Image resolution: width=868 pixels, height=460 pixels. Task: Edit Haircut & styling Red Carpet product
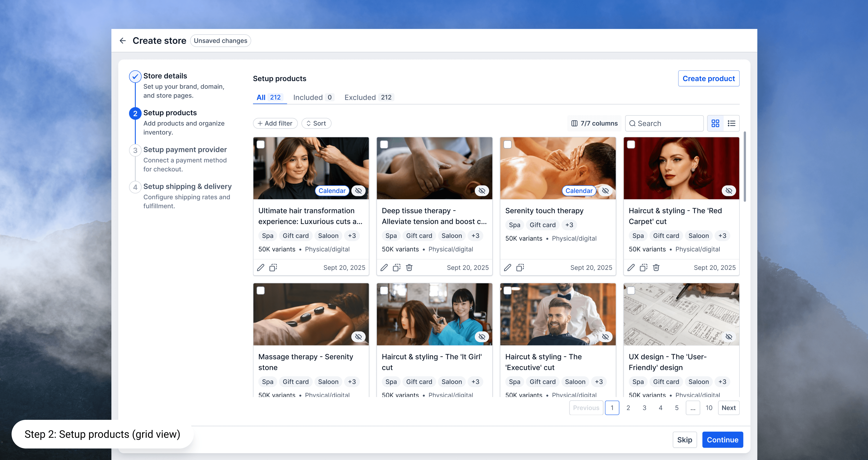point(631,267)
